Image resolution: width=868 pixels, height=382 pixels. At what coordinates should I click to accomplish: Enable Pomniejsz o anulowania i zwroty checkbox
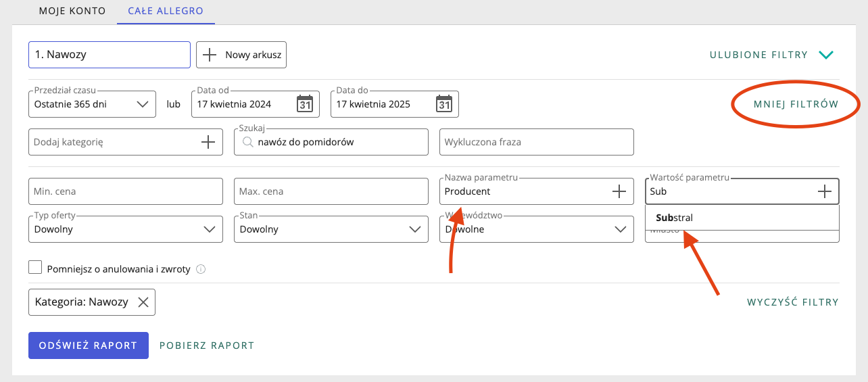tap(36, 268)
